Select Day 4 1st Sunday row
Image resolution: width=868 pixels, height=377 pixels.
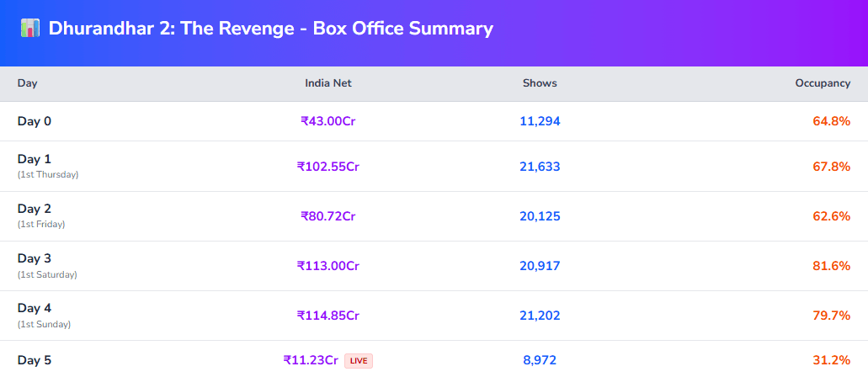(x=44, y=315)
